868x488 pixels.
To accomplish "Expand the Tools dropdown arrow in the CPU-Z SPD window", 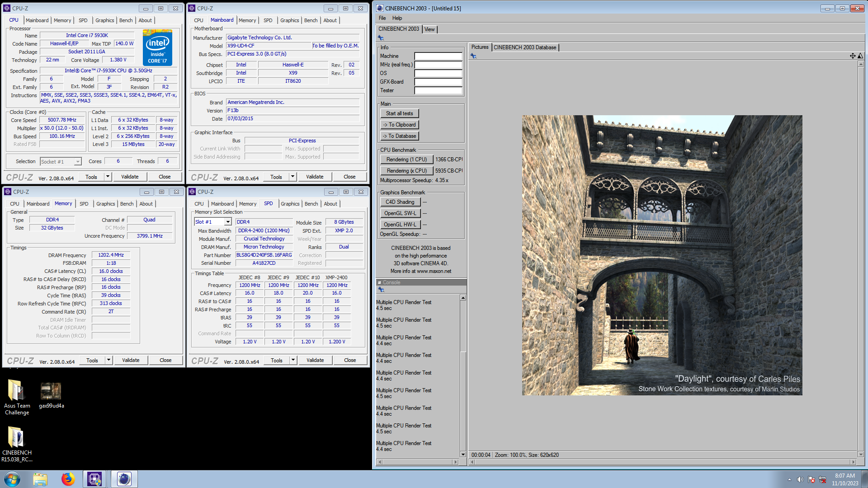I will pyautogui.click(x=293, y=360).
